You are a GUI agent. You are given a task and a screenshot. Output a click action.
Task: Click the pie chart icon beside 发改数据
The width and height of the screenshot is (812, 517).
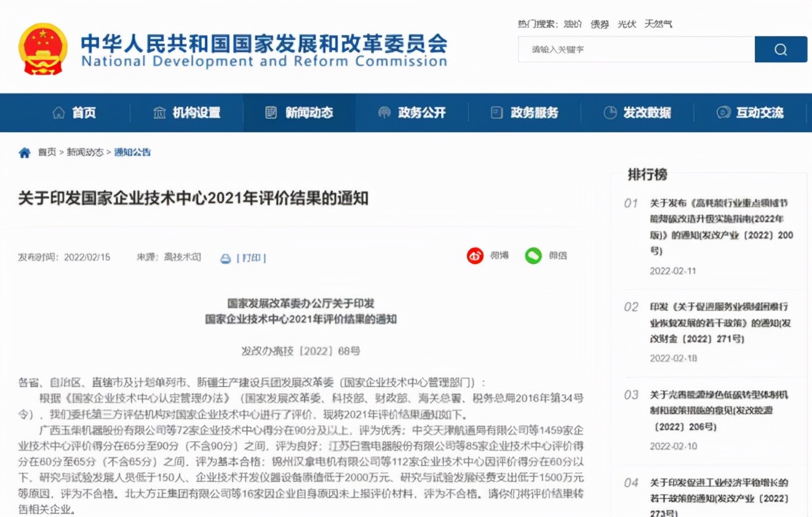coord(610,113)
